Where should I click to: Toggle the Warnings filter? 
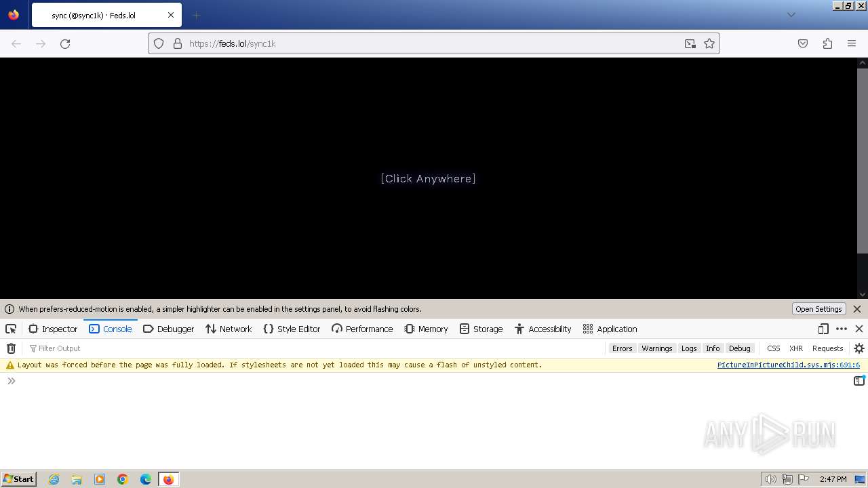click(657, 348)
